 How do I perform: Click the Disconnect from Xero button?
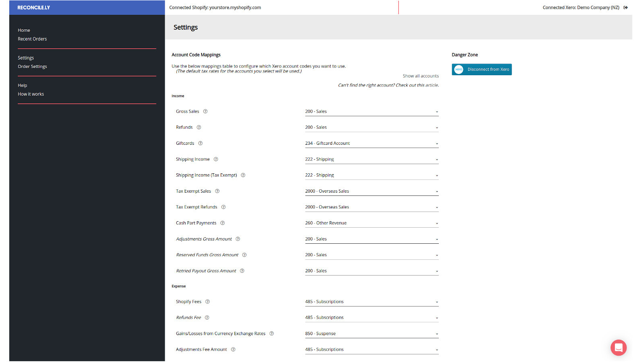(482, 70)
